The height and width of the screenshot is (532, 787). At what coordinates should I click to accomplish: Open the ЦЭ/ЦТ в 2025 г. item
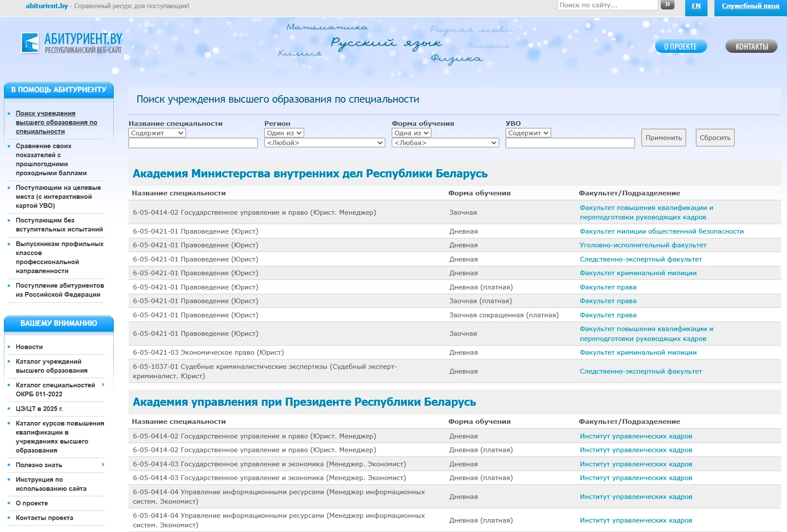(x=39, y=409)
